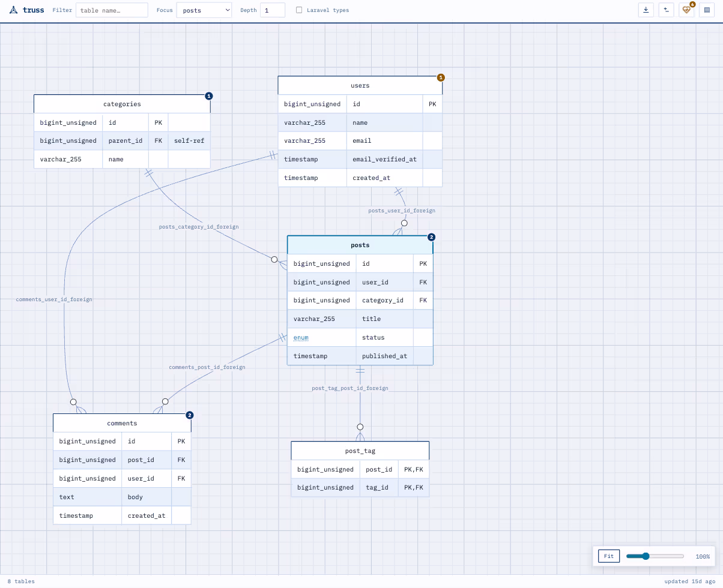Click the comments_user_id_foreign relation label
This screenshot has width=723, height=588.
[54, 299]
